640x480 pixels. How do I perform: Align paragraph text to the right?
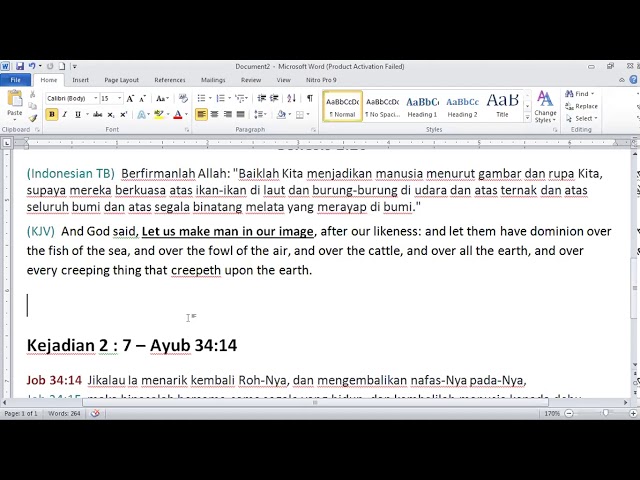(227, 114)
